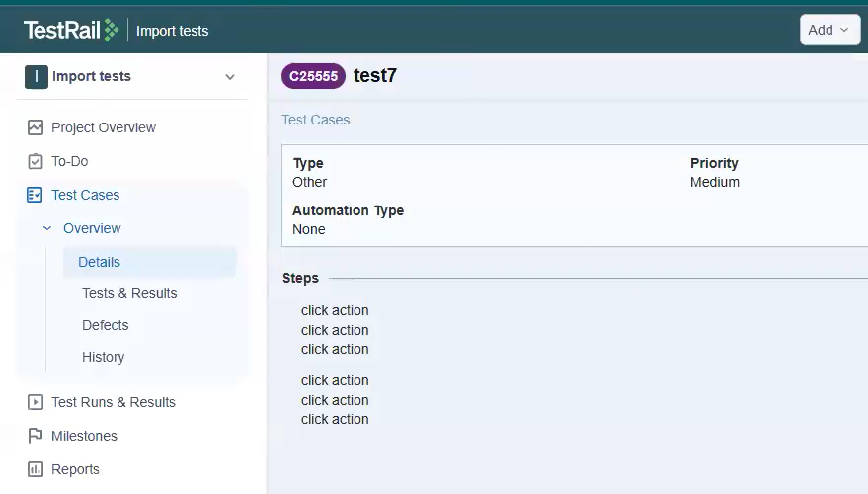Click the TestRail logo

pyautogui.click(x=70, y=30)
